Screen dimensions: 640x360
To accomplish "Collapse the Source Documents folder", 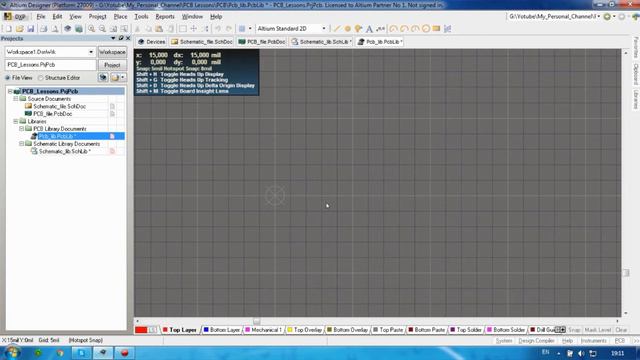I will pos(16,99).
